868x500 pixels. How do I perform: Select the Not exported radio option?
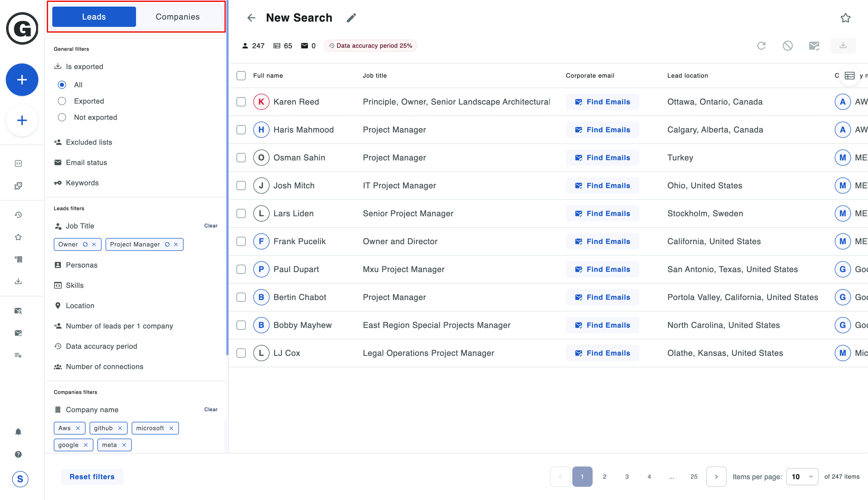click(62, 117)
